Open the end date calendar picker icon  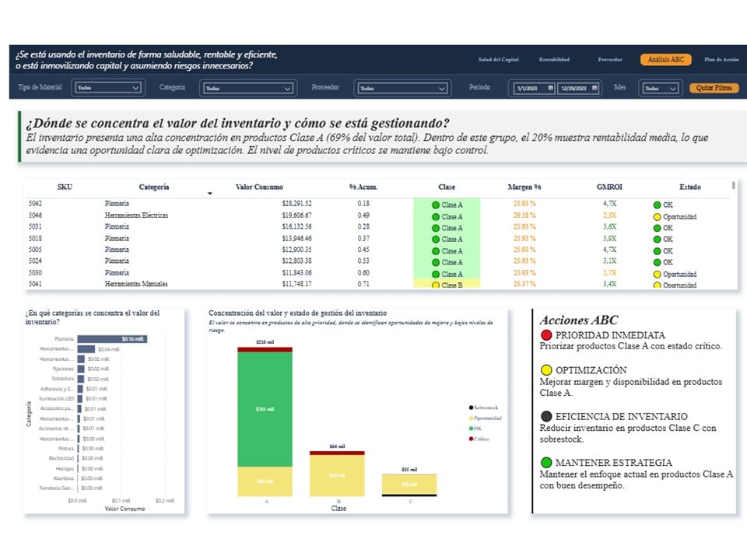(x=594, y=88)
